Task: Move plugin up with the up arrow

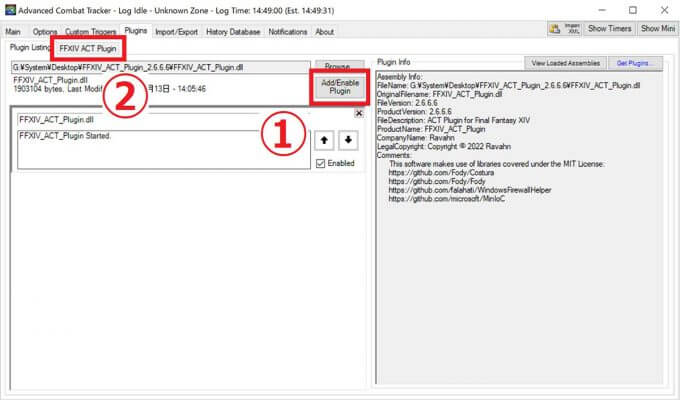Action: pyautogui.click(x=324, y=141)
